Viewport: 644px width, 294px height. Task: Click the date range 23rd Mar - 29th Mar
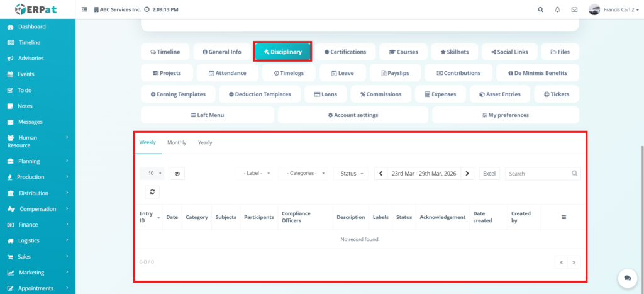(424, 174)
